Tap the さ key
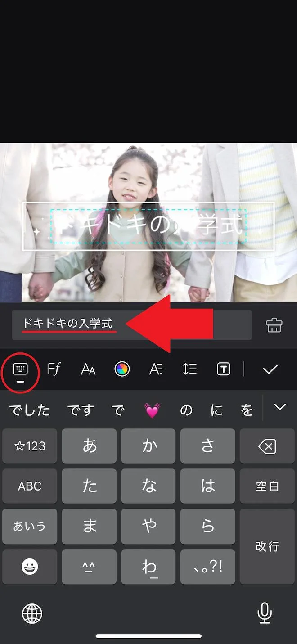The height and width of the screenshot is (644, 297). point(208,446)
